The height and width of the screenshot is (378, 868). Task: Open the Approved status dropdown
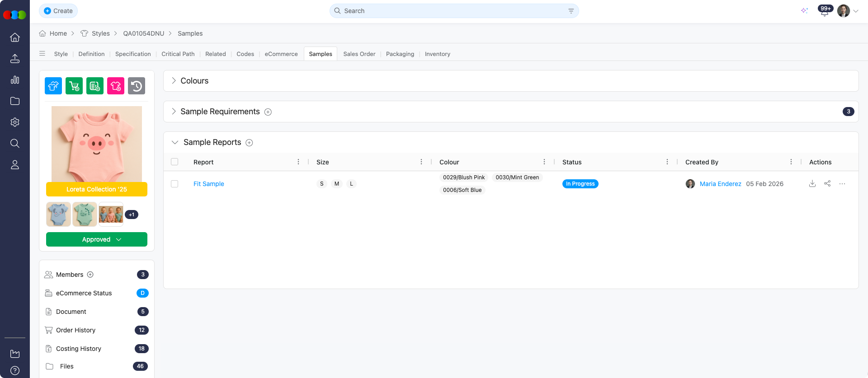coord(97,239)
